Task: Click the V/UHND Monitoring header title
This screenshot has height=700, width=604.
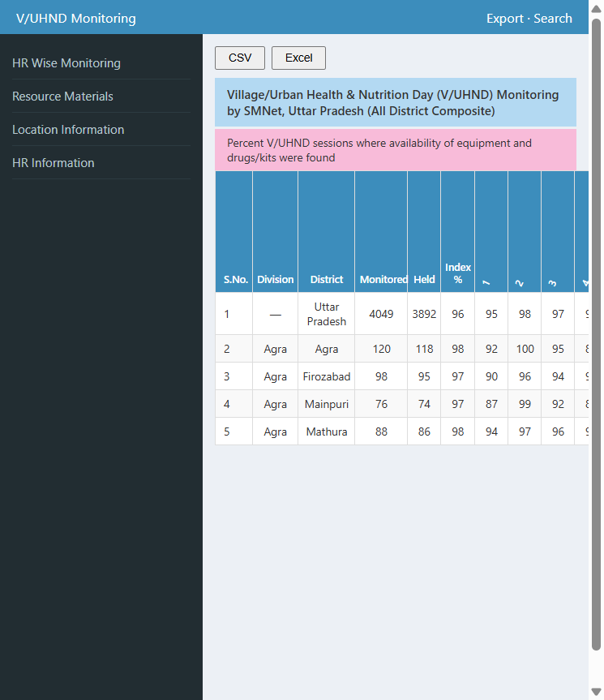Action: click(76, 19)
